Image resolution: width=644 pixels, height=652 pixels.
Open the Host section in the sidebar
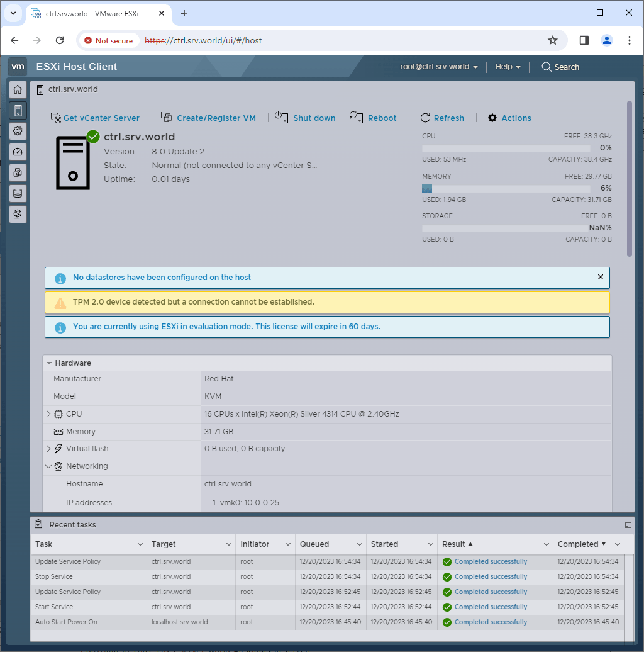click(18, 110)
